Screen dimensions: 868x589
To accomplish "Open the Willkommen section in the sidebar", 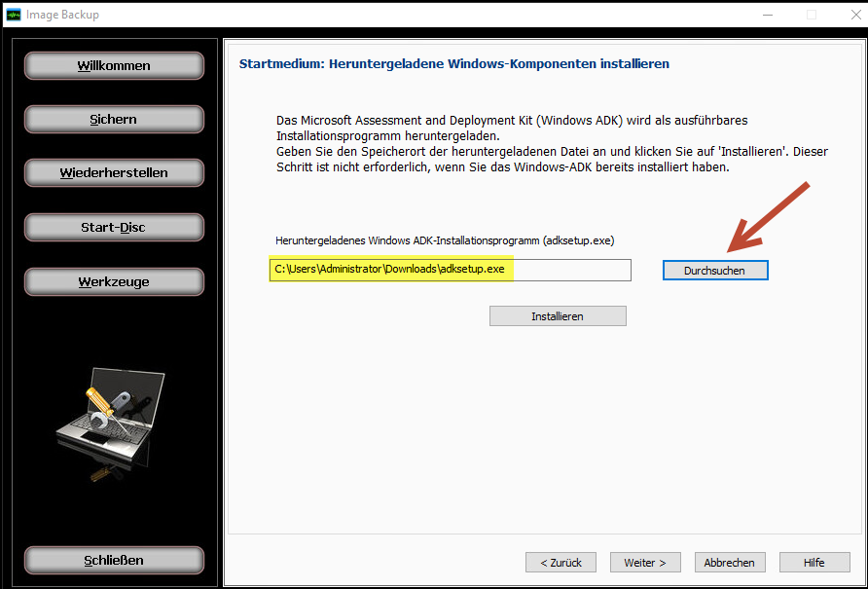I will [114, 66].
